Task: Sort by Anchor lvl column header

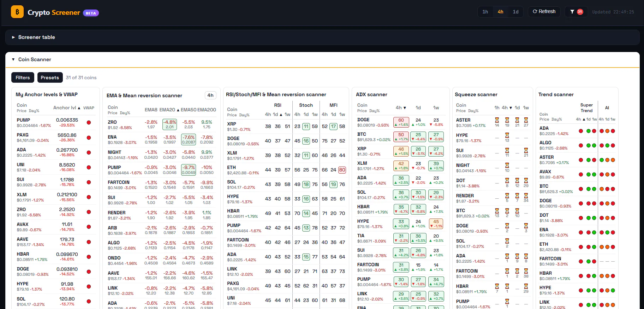Action: [66, 108]
